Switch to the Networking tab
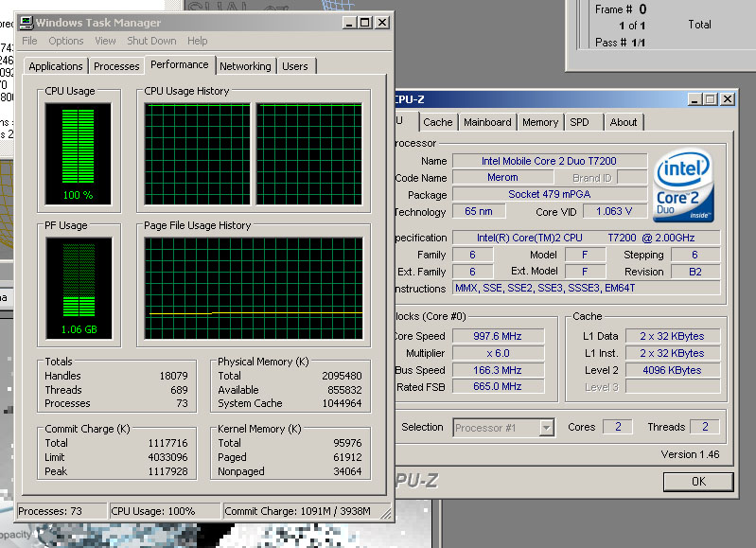756x548 pixels. (x=245, y=66)
